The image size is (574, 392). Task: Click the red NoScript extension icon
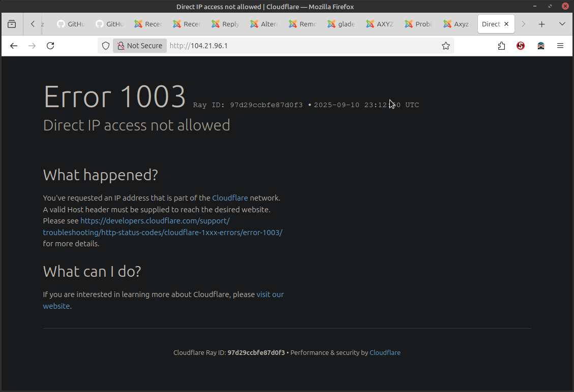coord(521,46)
